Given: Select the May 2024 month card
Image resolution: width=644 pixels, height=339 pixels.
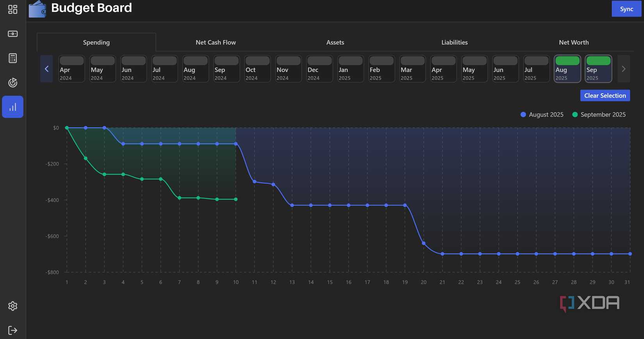Looking at the screenshot, I should tap(103, 69).
